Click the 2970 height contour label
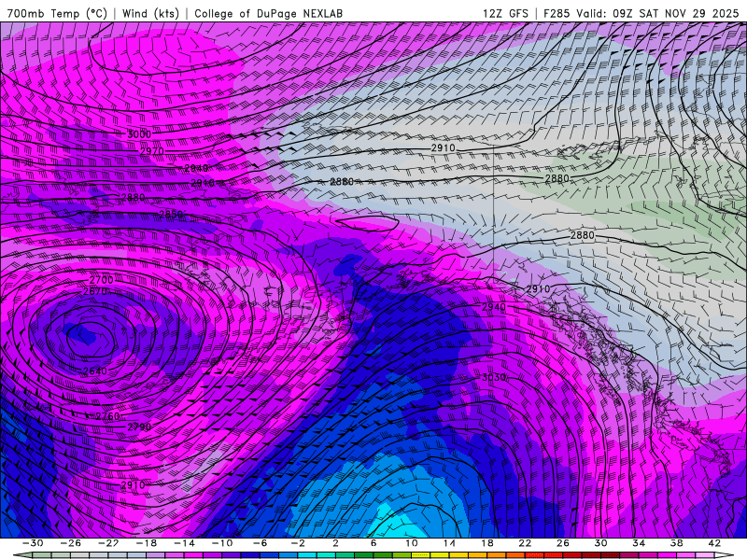 pos(152,151)
